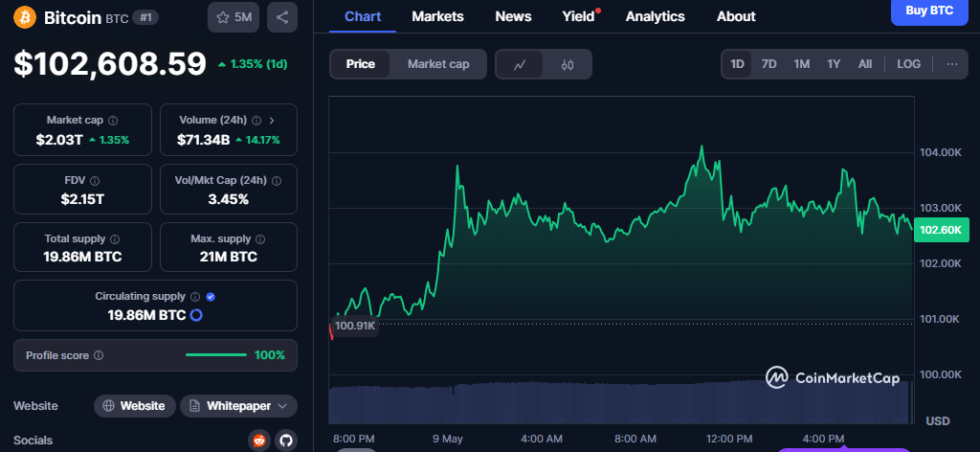This screenshot has height=452, width=980.
Task: Open FDV info icon
Action: point(95,181)
